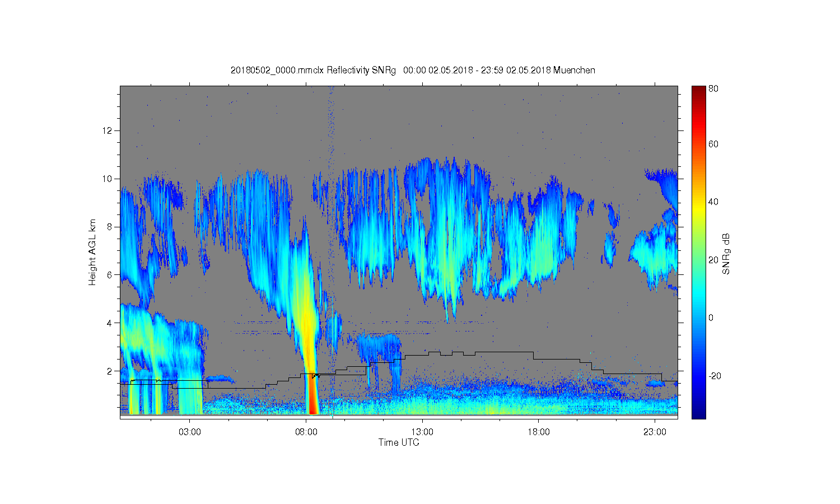Screen dimensions: 840x504
Task: Click the '23:00' time tick label
Action: pos(655,432)
